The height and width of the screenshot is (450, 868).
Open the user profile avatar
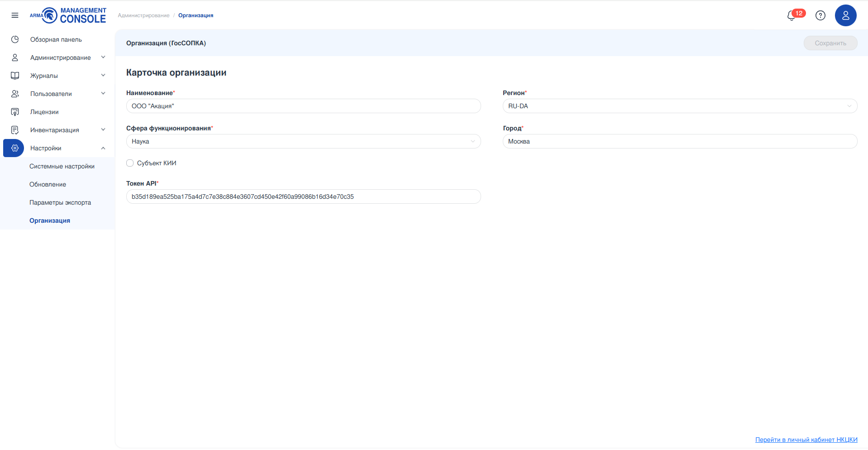pyautogui.click(x=845, y=16)
